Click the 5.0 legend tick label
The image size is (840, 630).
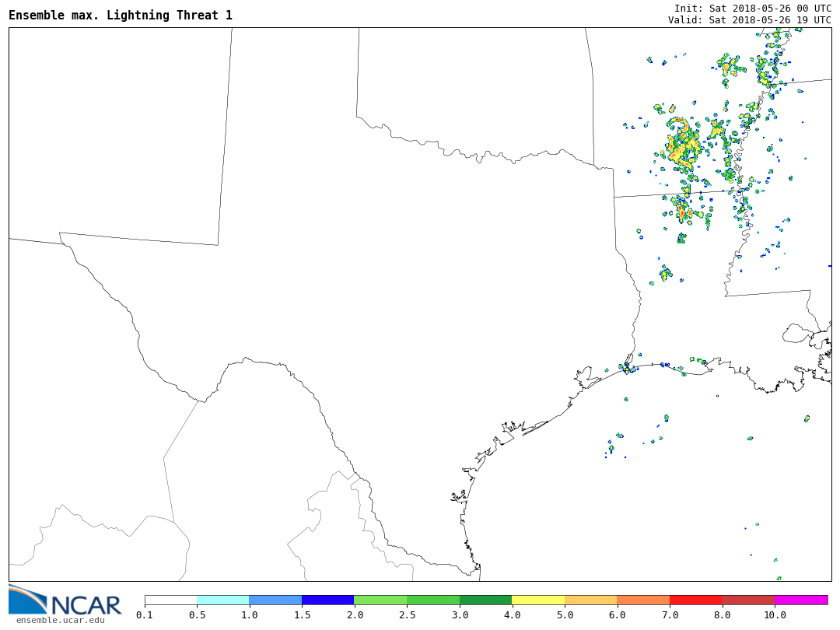click(565, 615)
